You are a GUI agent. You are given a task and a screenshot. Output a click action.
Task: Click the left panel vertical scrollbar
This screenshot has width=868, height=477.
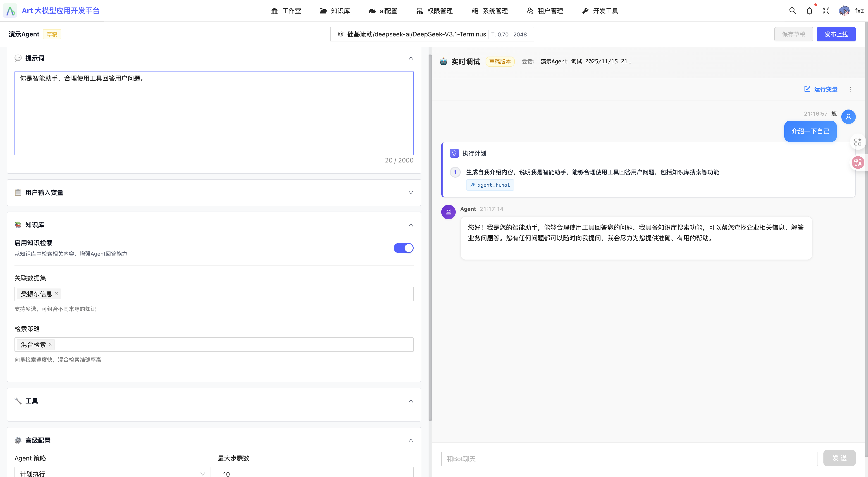[x=430, y=236]
